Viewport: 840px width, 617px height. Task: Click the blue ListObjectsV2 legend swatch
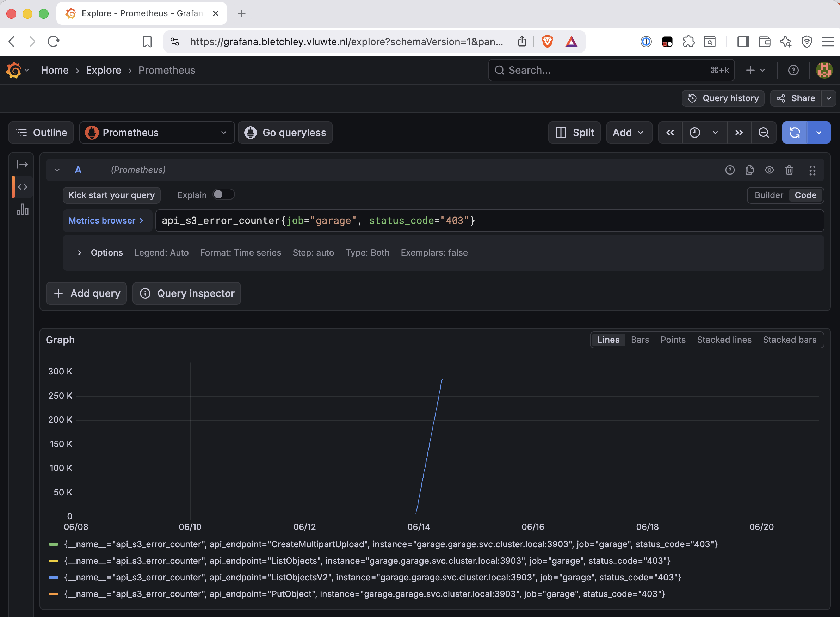[x=53, y=578]
